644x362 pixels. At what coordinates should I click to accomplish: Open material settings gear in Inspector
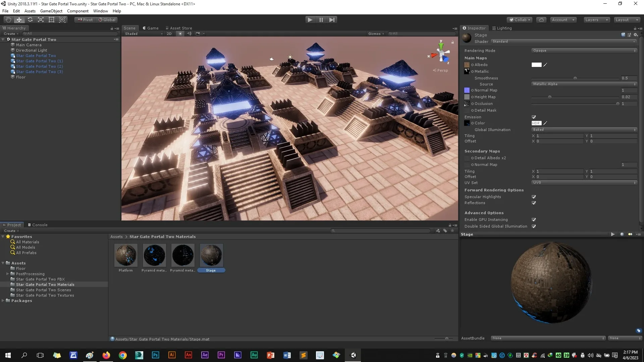(635, 35)
